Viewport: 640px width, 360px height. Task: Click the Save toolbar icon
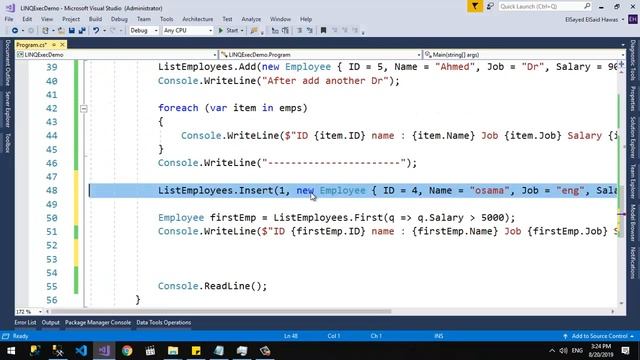coord(71,31)
